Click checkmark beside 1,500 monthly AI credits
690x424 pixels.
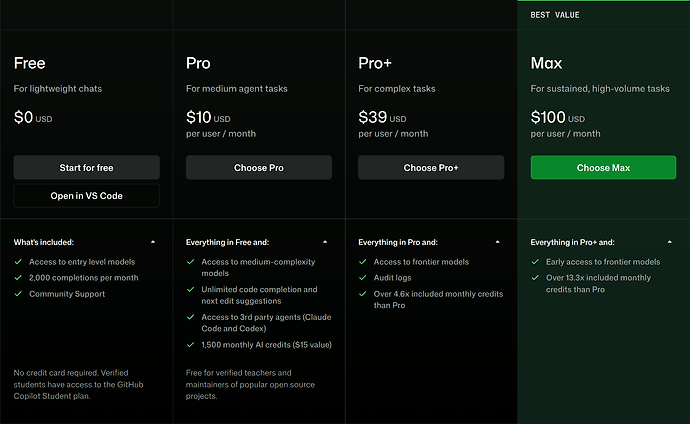pyautogui.click(x=191, y=345)
